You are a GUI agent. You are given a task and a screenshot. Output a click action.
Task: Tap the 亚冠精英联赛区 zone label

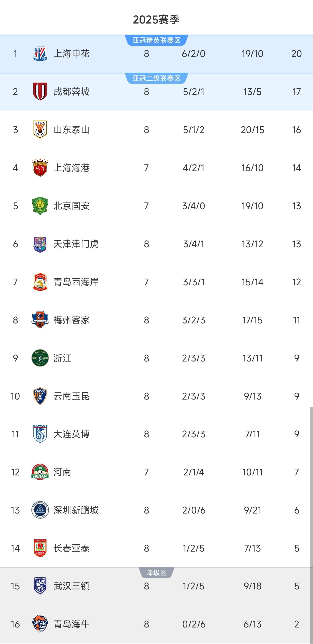click(156, 40)
